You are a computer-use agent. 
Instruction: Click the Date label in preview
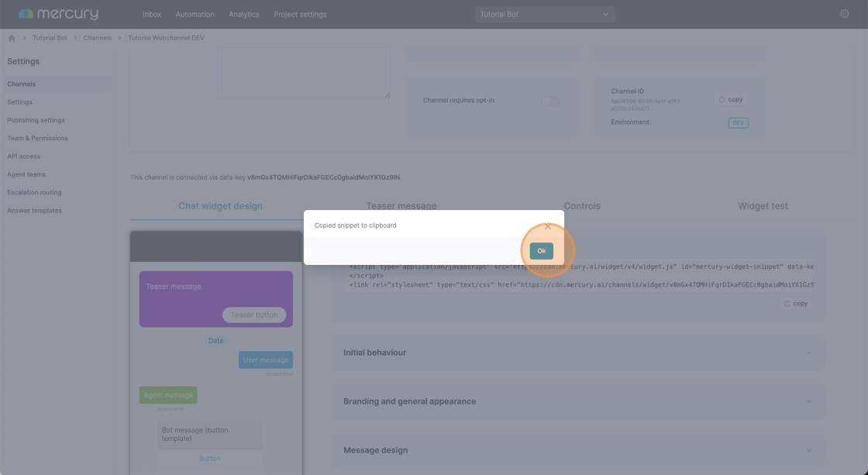[216, 340]
